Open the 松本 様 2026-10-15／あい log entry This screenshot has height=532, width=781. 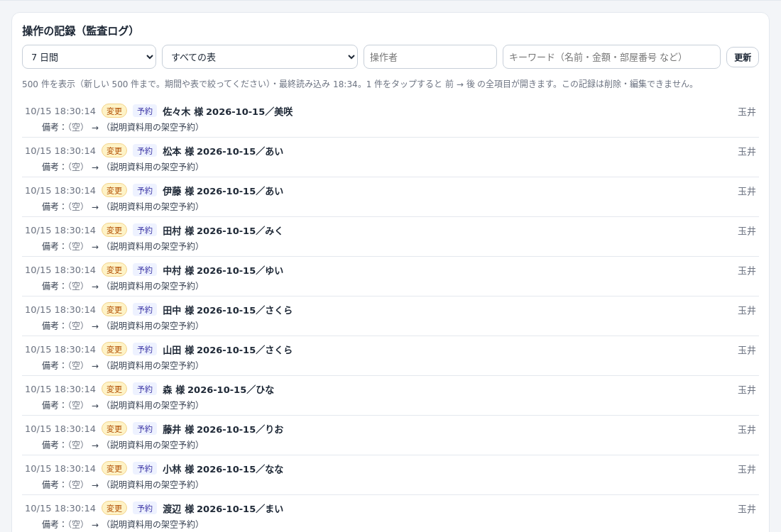pos(390,158)
